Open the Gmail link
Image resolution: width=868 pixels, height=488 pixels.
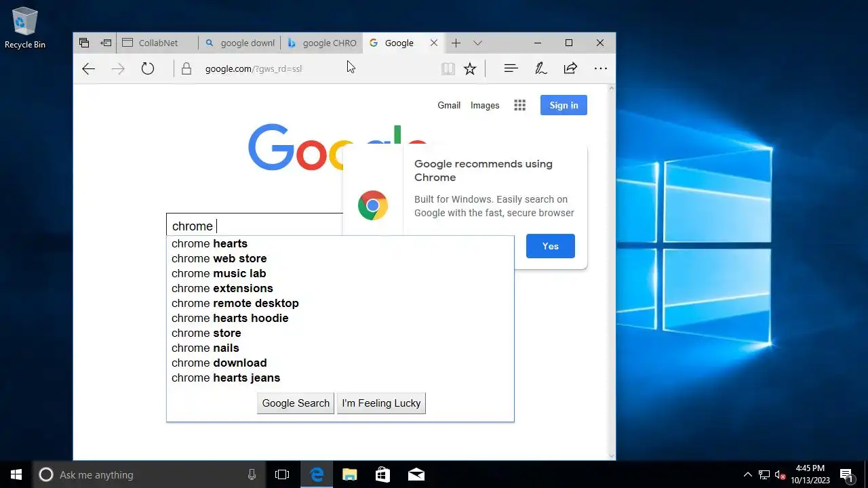pos(449,105)
